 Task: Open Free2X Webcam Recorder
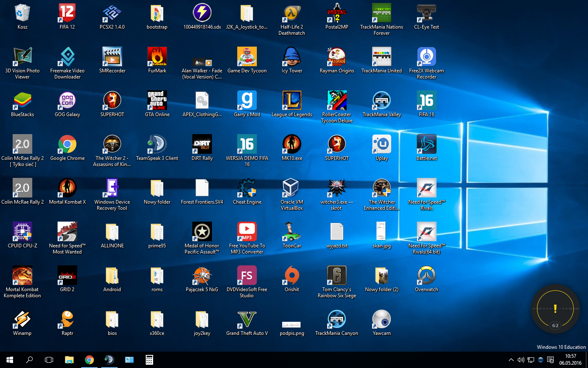(427, 57)
